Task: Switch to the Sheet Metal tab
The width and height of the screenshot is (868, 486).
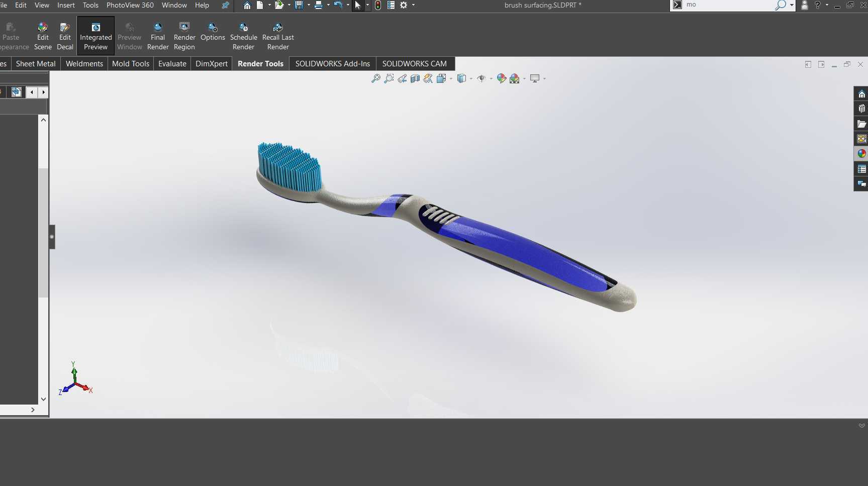Action: point(36,64)
